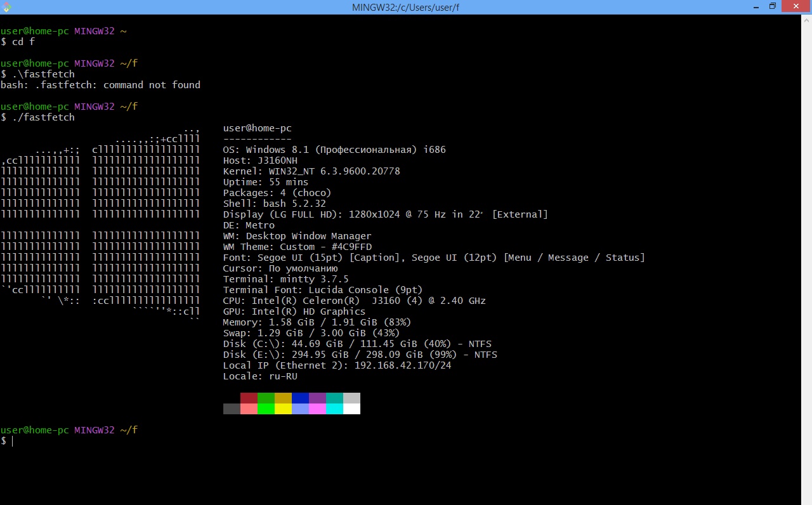Select the dark red color block

[249, 398]
